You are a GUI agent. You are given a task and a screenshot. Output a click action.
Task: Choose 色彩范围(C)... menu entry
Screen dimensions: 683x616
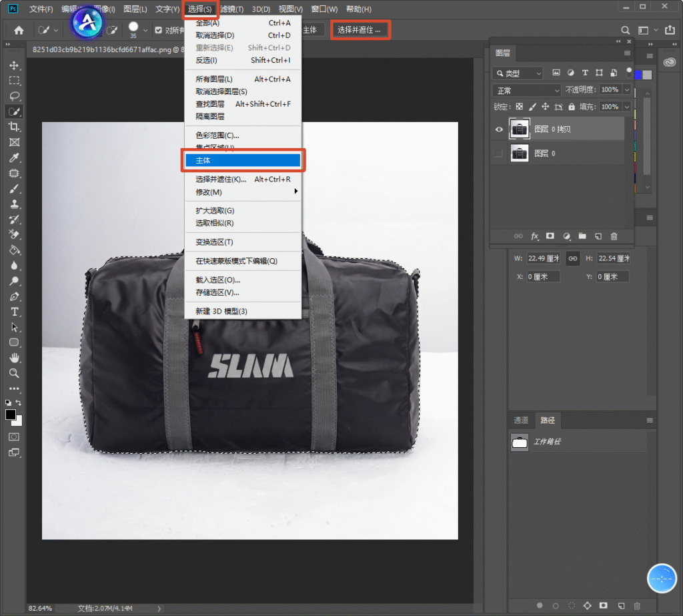[243, 135]
